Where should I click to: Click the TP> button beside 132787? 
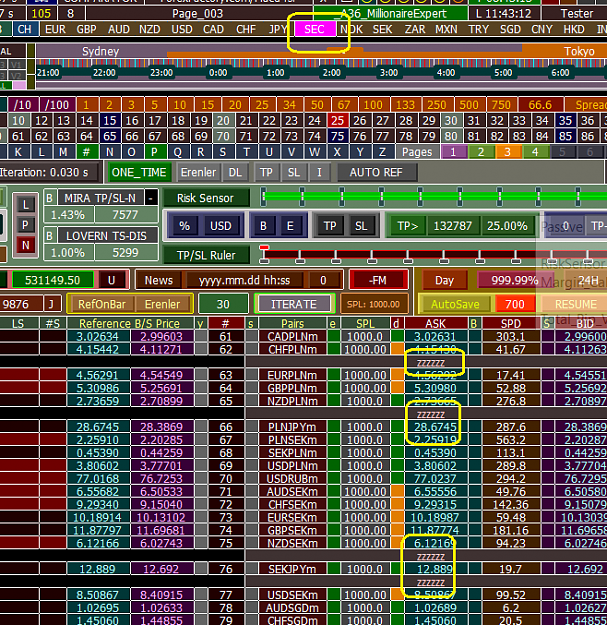[x=407, y=226]
